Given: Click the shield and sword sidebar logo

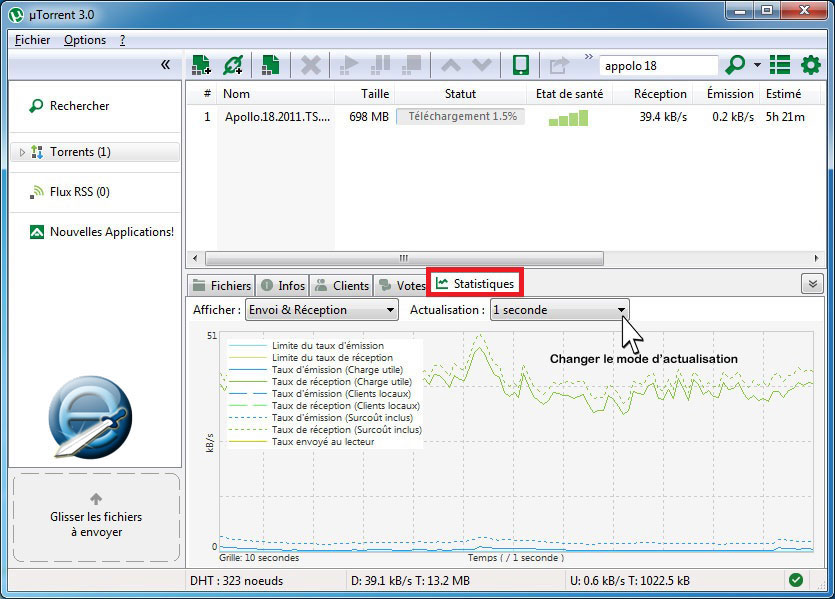Looking at the screenshot, I should (x=90, y=417).
